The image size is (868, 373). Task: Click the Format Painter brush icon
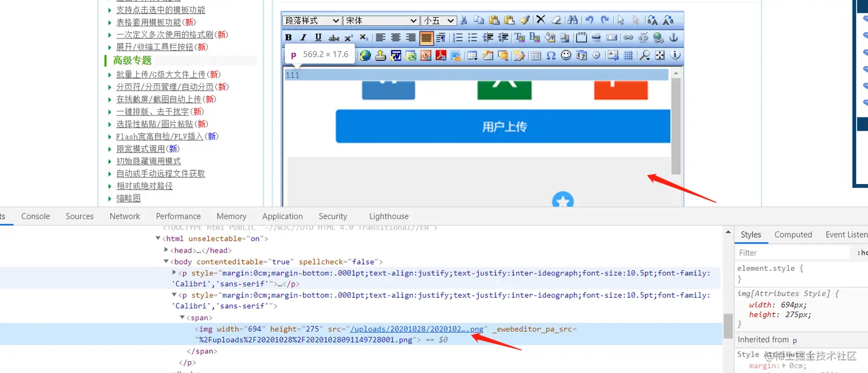click(525, 21)
